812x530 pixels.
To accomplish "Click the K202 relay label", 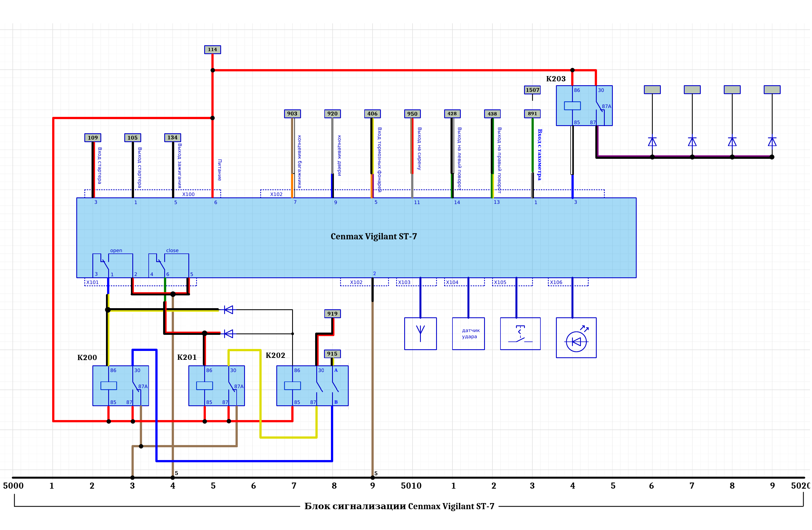I will coord(276,355).
